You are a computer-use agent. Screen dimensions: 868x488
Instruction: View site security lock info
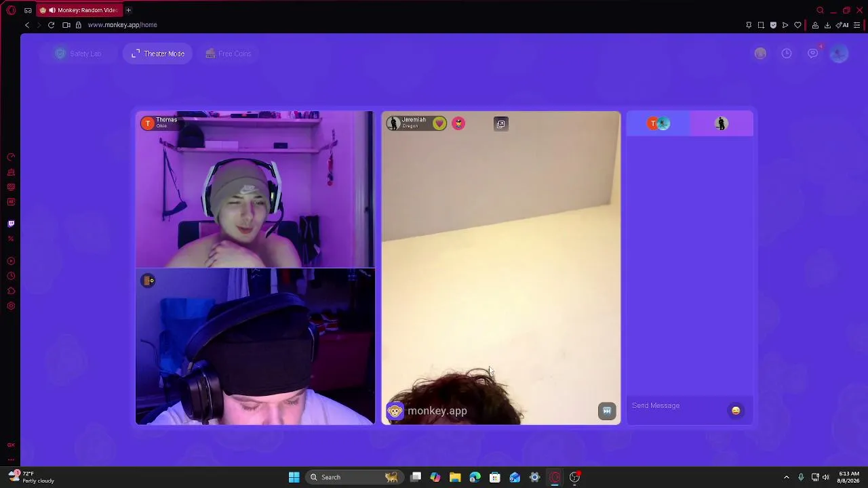[79, 25]
